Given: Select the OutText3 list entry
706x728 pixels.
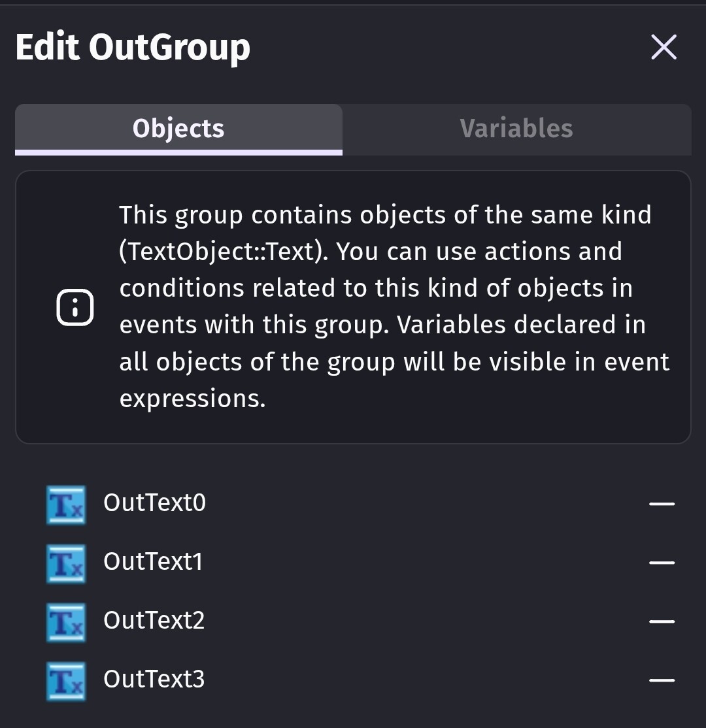Looking at the screenshot, I should (154, 679).
